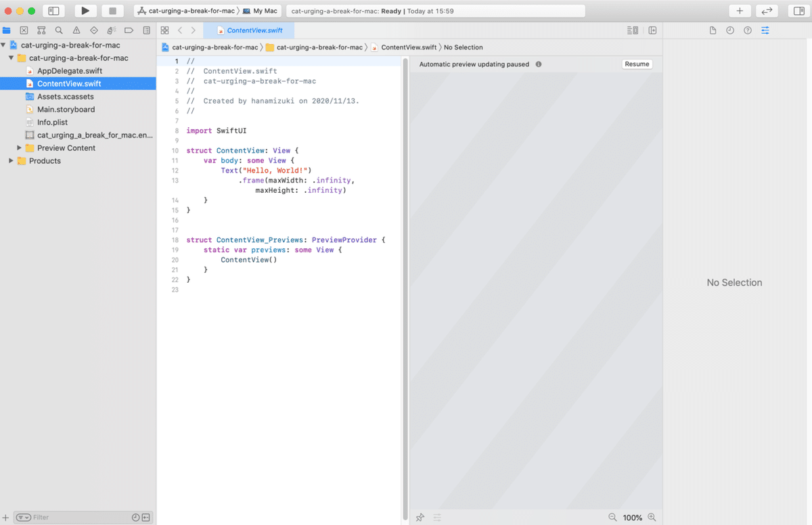Click the folder breadcrumb in jump bar
Viewport: 812px width, 525px height.
315,47
